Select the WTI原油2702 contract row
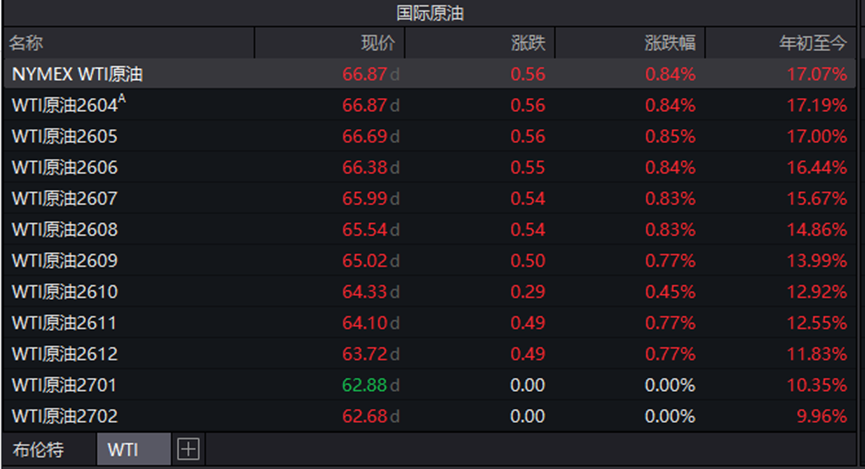The image size is (865, 469). (65, 416)
